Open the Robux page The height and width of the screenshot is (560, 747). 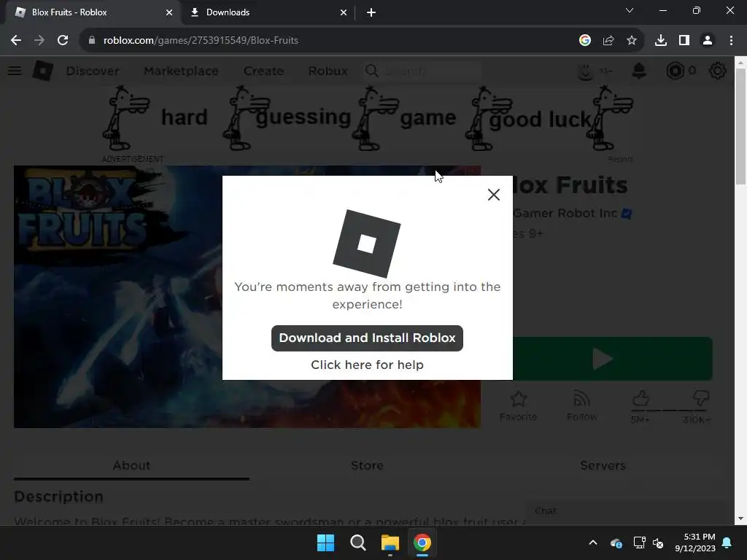[x=328, y=71]
